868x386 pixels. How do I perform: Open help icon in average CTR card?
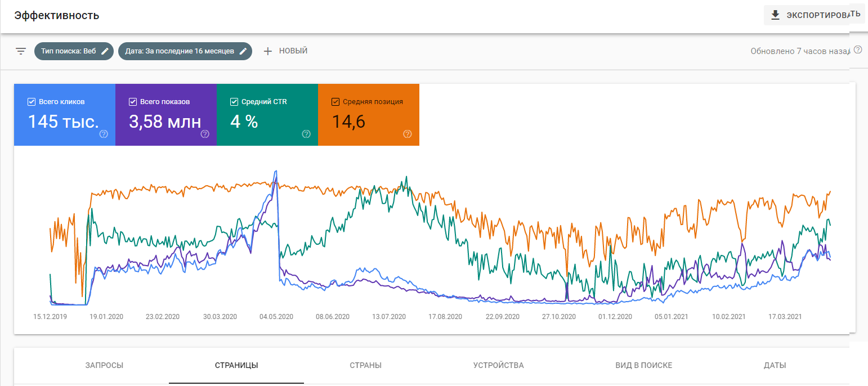tap(306, 134)
